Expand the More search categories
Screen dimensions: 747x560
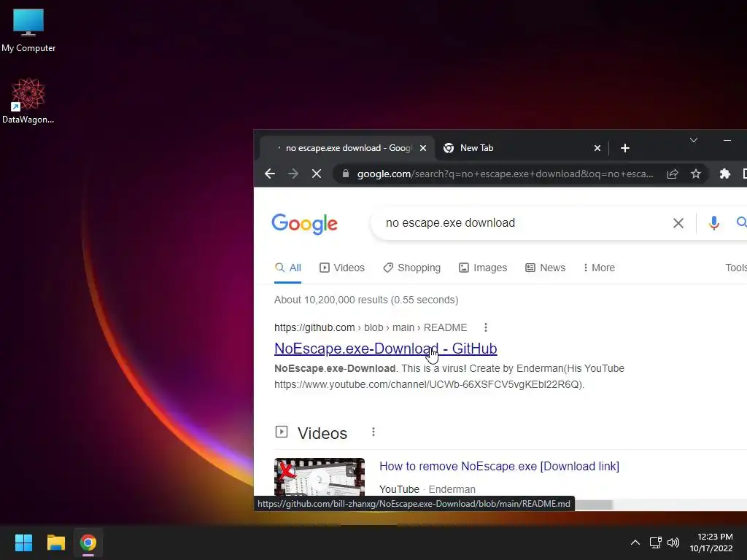(599, 268)
